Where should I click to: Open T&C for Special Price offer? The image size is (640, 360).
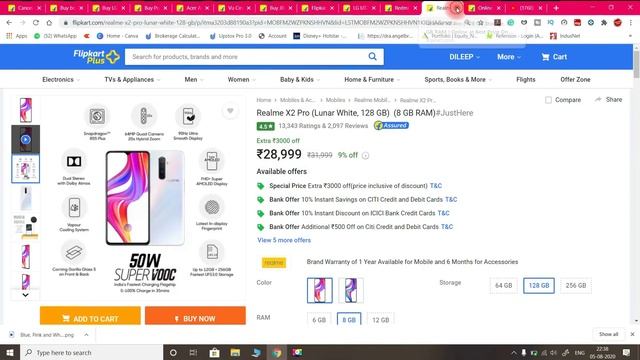(436, 186)
